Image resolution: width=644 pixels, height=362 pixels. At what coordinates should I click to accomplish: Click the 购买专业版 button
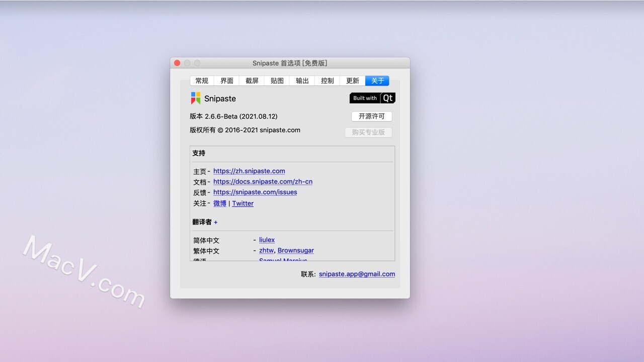coord(368,132)
